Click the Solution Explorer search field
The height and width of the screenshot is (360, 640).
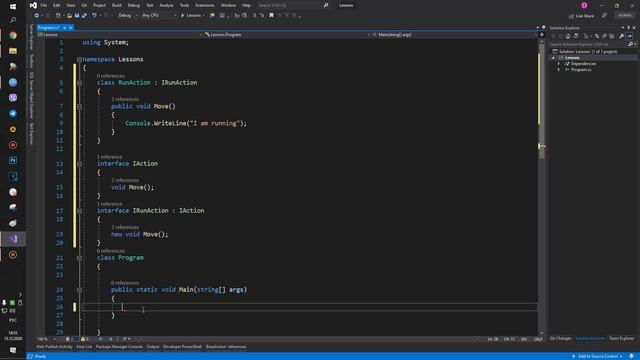tap(588, 44)
